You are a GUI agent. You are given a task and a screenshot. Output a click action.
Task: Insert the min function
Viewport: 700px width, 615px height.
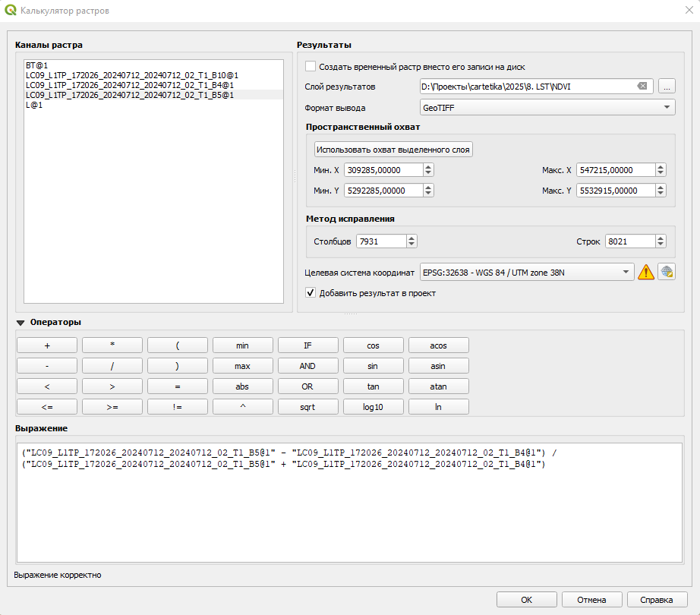pos(242,345)
